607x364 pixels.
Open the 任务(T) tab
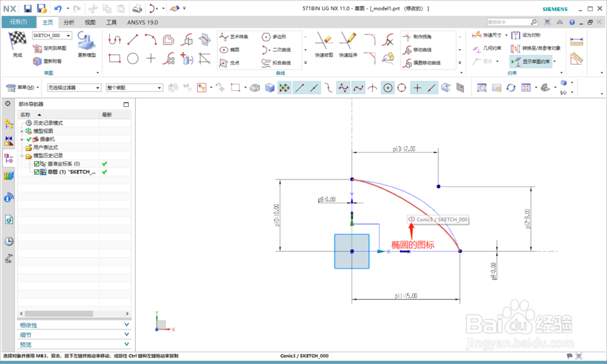click(19, 22)
